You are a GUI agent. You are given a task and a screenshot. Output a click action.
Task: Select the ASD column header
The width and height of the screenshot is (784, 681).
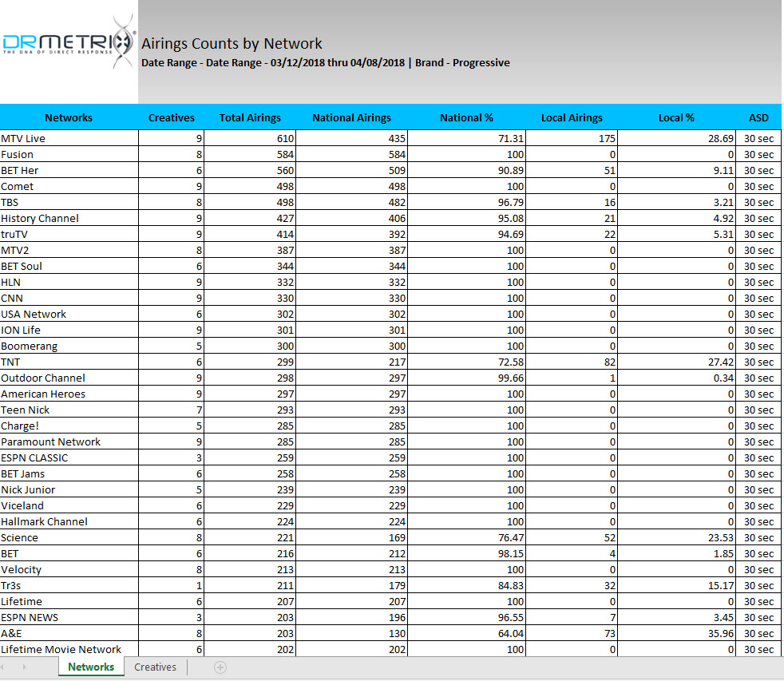coord(758,117)
